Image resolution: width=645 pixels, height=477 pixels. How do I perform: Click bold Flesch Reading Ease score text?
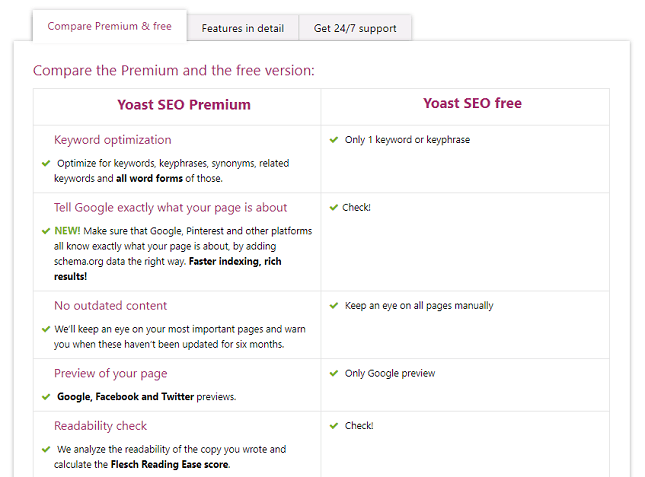[170, 465]
